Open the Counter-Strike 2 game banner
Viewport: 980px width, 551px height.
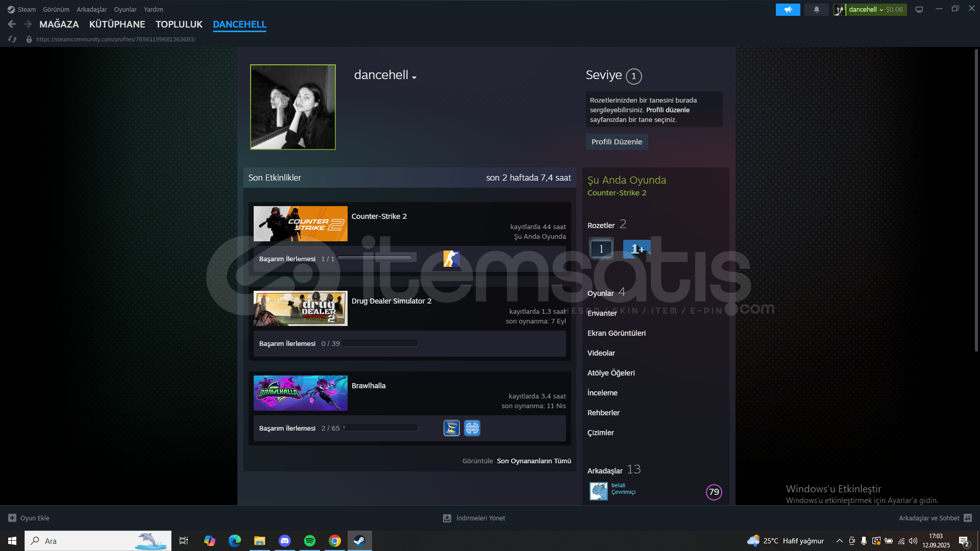pos(301,223)
